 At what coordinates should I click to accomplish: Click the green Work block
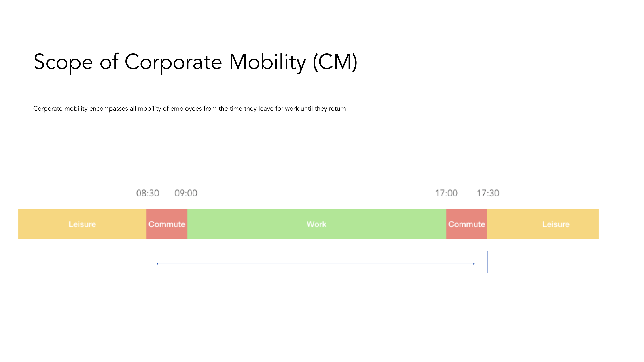(317, 224)
